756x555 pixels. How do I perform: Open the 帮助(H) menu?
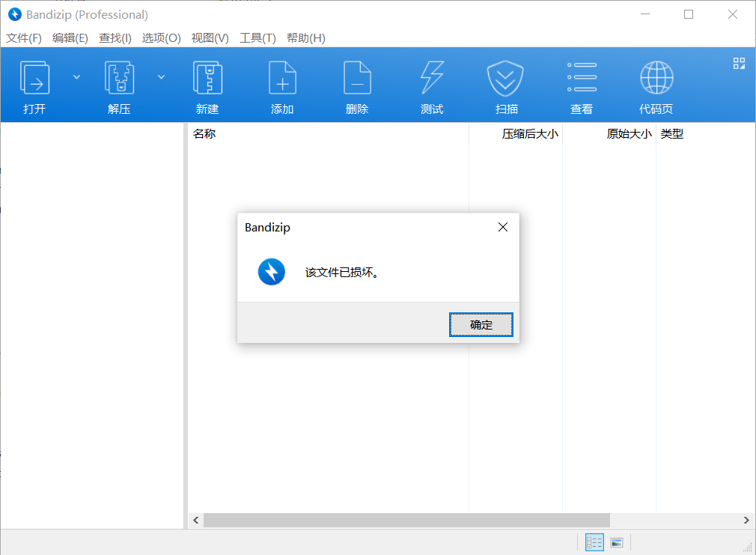coord(305,38)
